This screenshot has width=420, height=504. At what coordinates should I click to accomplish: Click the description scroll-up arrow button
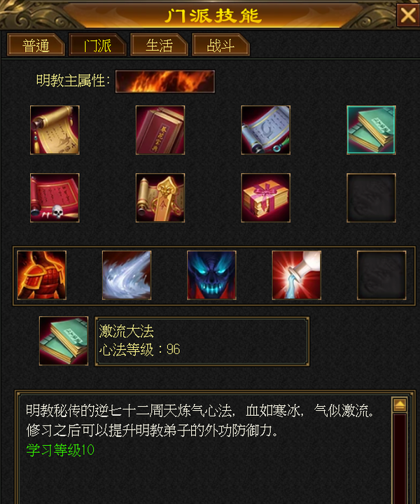click(400, 405)
